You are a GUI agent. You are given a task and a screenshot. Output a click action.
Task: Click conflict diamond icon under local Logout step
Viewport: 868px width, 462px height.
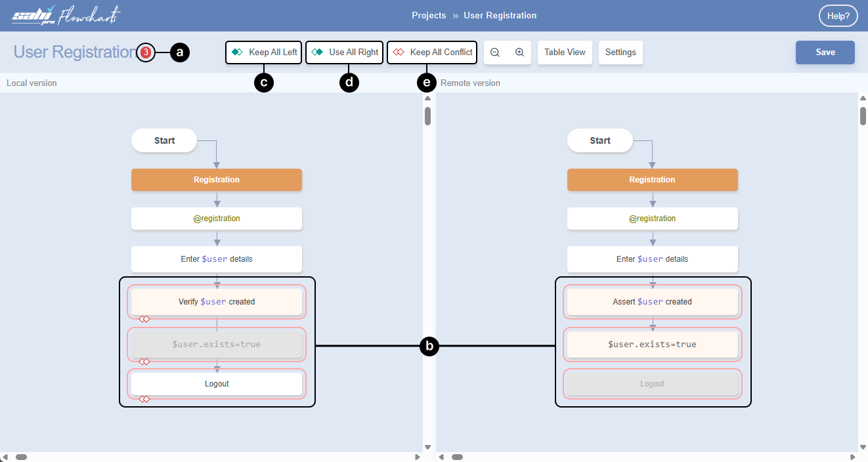click(x=144, y=399)
